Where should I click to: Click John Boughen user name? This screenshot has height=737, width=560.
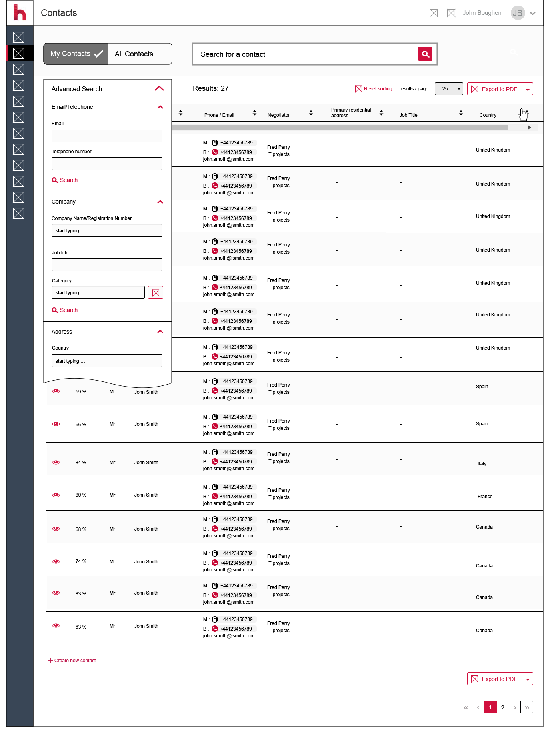pos(482,13)
